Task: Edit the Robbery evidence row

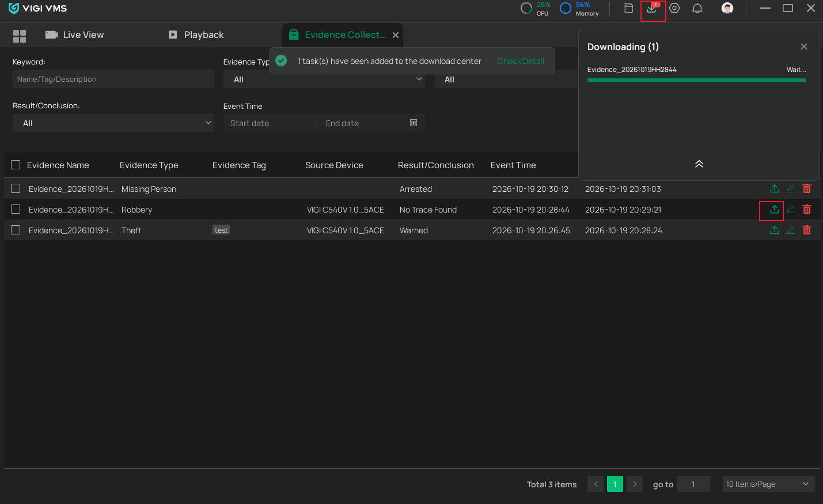Action: click(x=791, y=210)
